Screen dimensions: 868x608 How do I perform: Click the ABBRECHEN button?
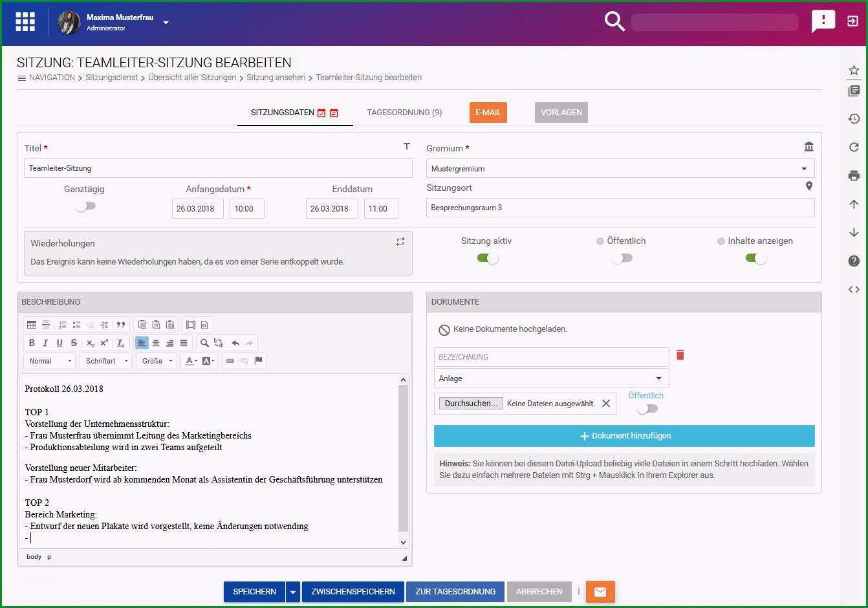pos(539,592)
